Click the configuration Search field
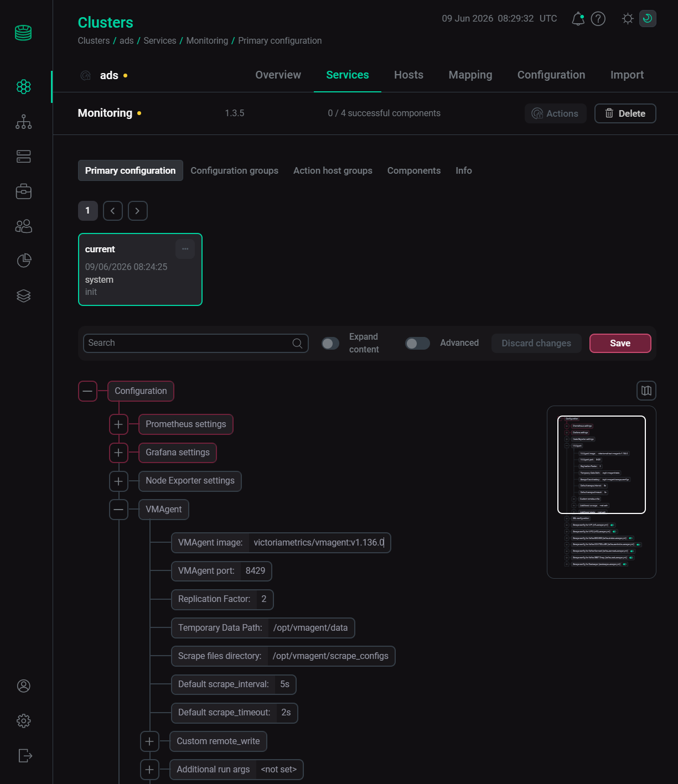This screenshot has width=678, height=784. pyautogui.click(x=196, y=343)
